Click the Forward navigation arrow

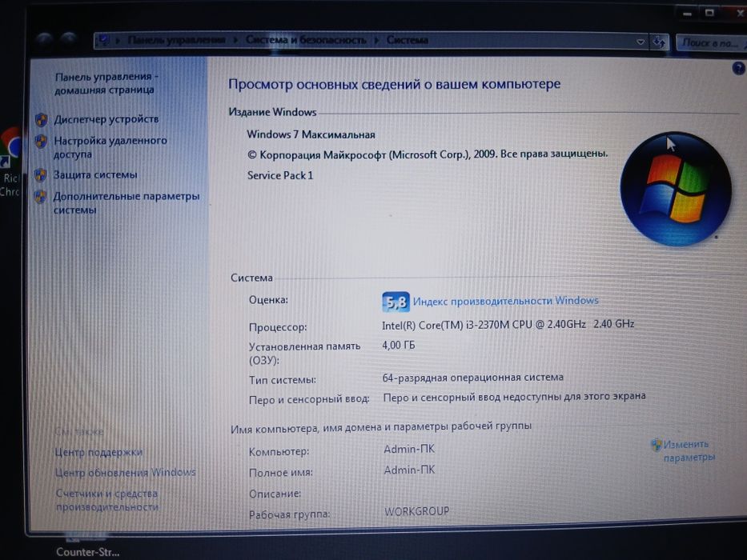(69, 38)
